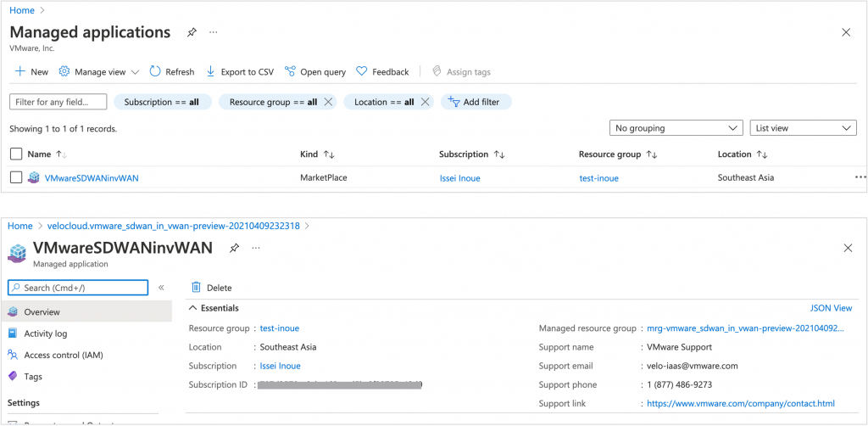Open the VMwareSDWANinvWAN application link
The height and width of the screenshot is (426, 868).
pos(91,178)
